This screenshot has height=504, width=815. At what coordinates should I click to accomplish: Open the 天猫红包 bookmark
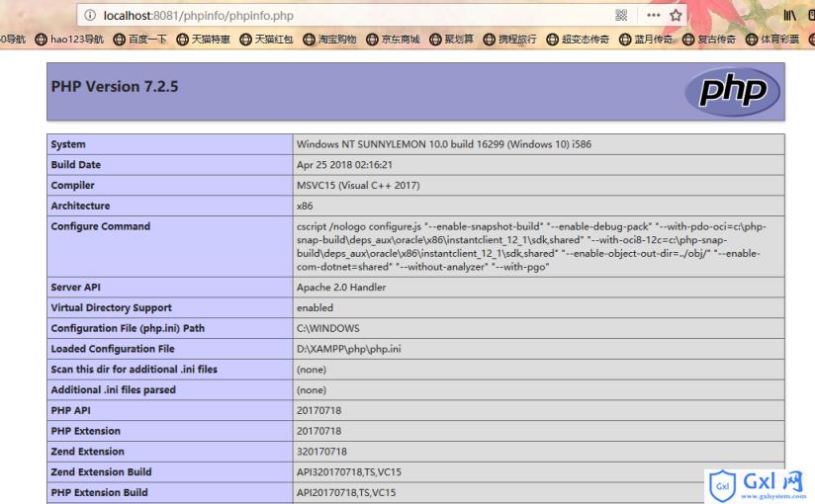pyautogui.click(x=267, y=40)
